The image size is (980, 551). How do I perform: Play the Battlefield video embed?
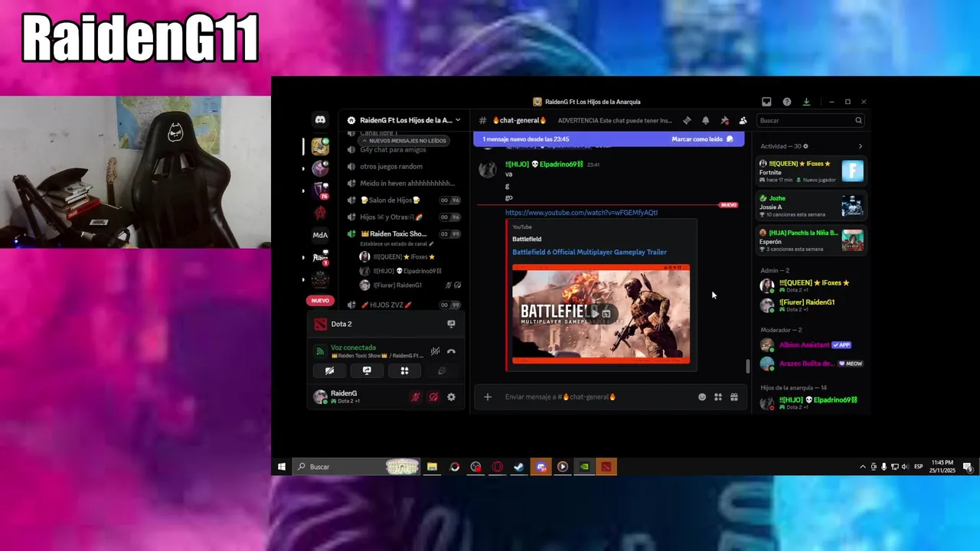(594, 313)
